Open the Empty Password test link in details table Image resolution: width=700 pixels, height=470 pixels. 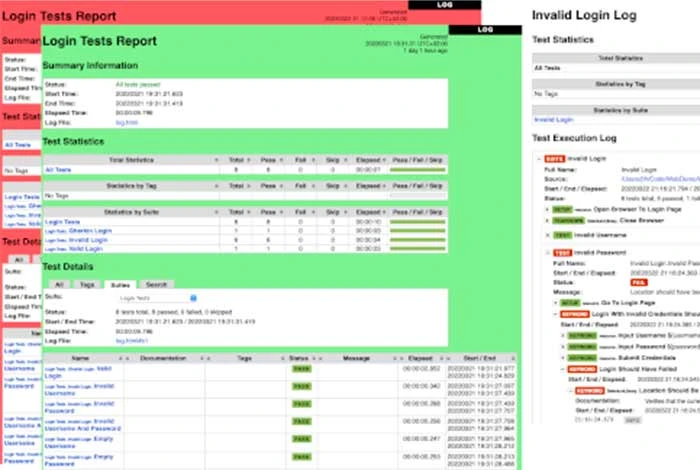pyautogui.click(x=79, y=460)
